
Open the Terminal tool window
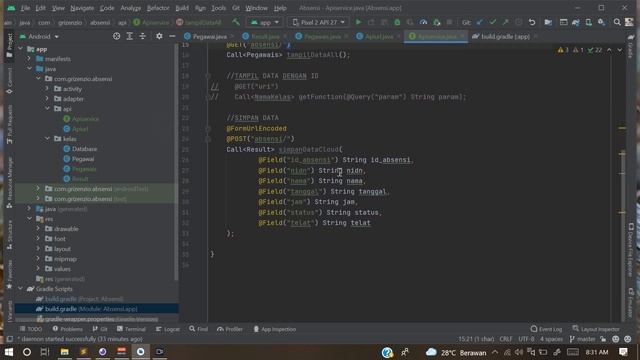pyautogui.click(x=131, y=329)
